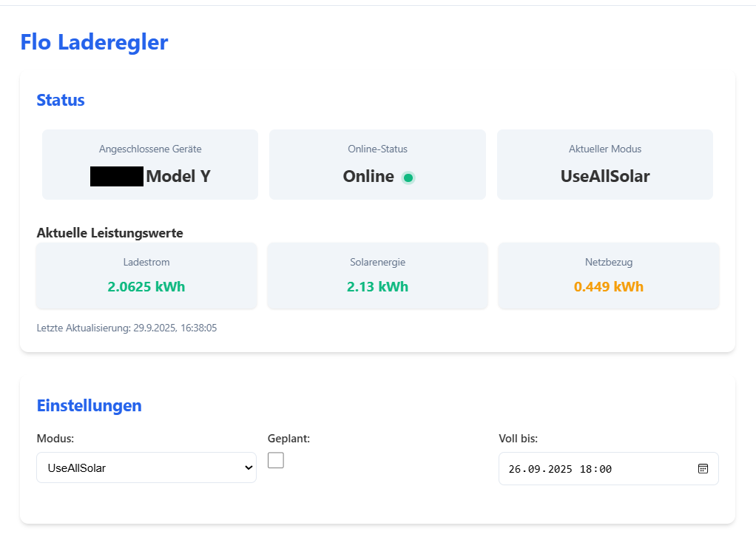Click the Aktueller Modus UseAllSolar card
Image resolution: width=756 pixels, height=540 pixels.
coord(604,164)
